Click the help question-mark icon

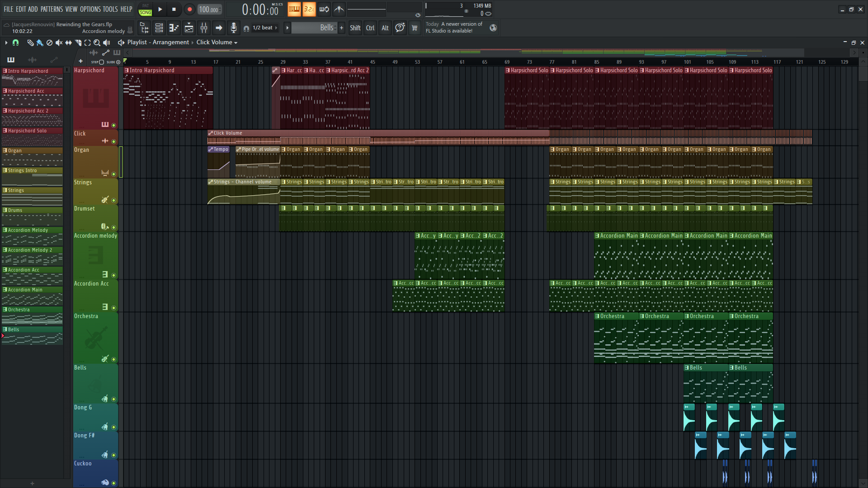pyautogui.click(x=400, y=28)
